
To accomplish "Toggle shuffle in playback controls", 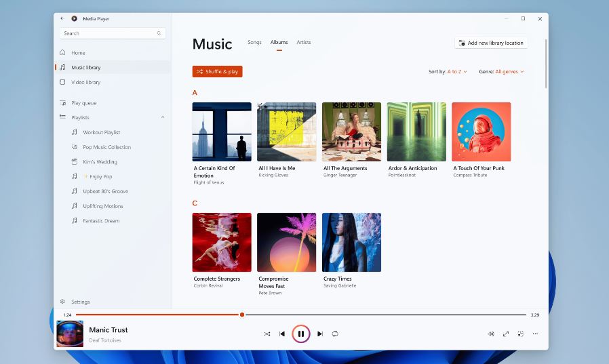I will tap(267, 333).
